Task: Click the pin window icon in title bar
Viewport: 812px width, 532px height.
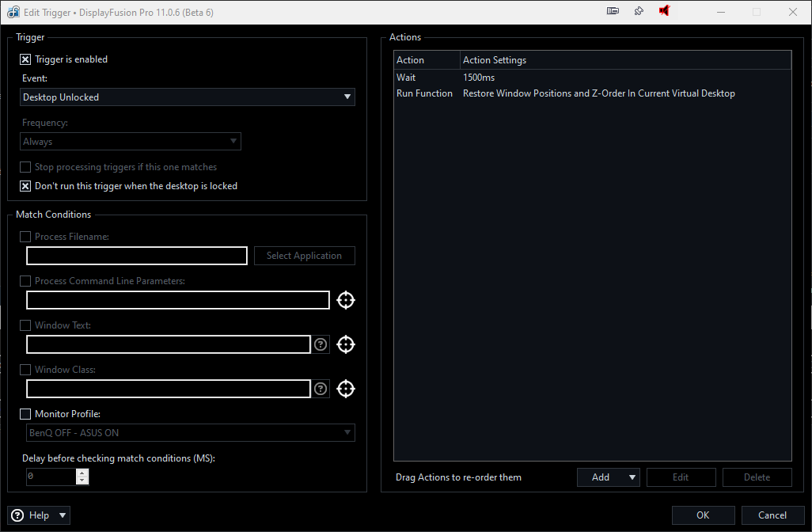Action: (639, 11)
